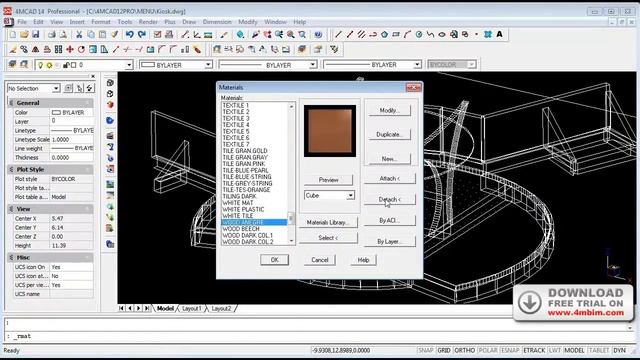Viewport: 640px width, 360px height.
Task: Toggle LWT lineweight display
Action: (x=554, y=350)
